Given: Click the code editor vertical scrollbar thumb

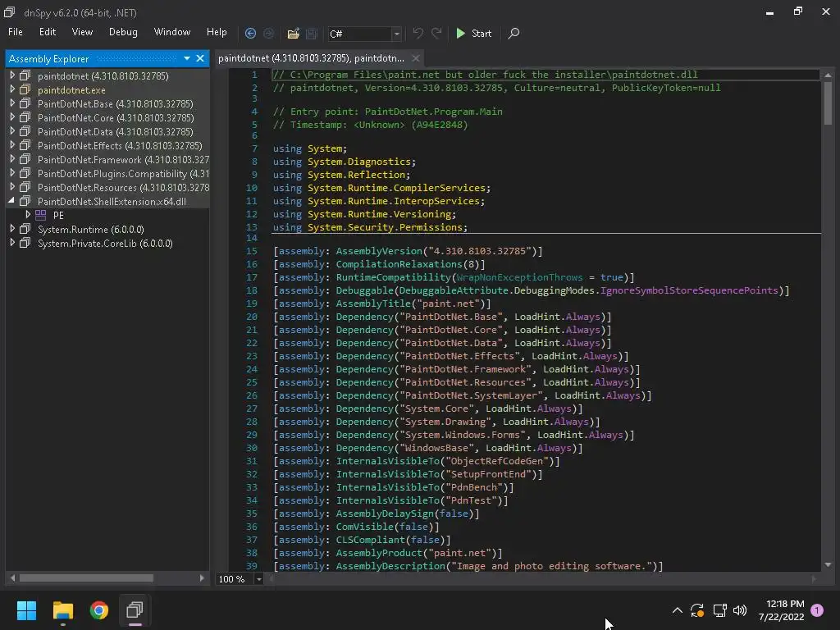Looking at the screenshot, I should (828, 103).
